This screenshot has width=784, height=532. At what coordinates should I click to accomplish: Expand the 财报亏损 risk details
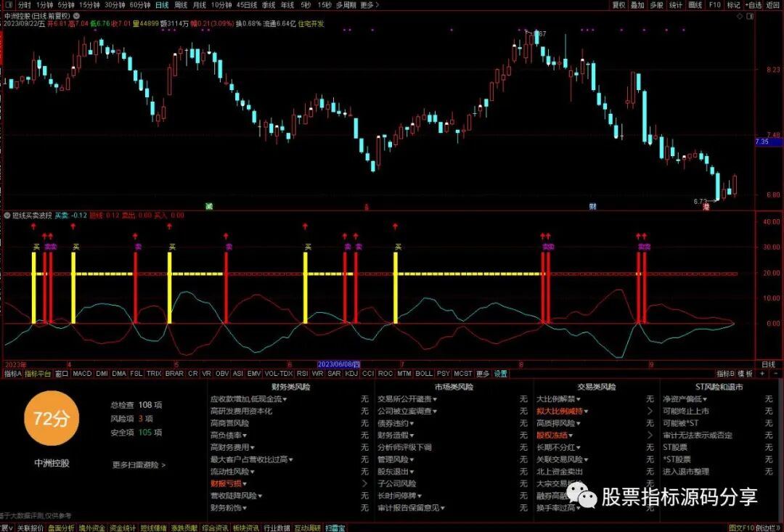coord(229,483)
